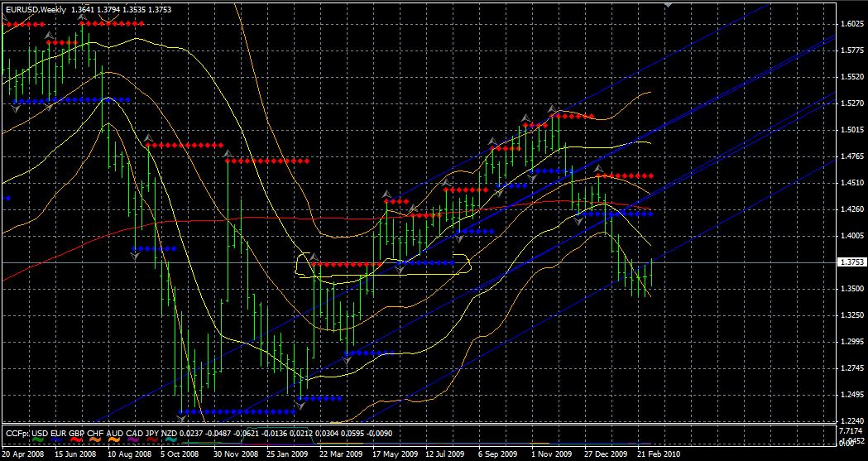Click the 0.0595 CCFp indicator value
This screenshot has height=461, width=868.
click(352, 434)
